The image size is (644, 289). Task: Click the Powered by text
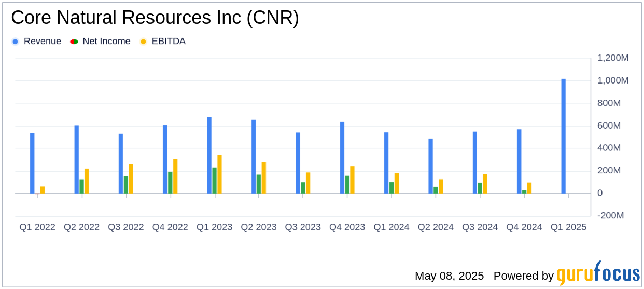tap(524, 276)
